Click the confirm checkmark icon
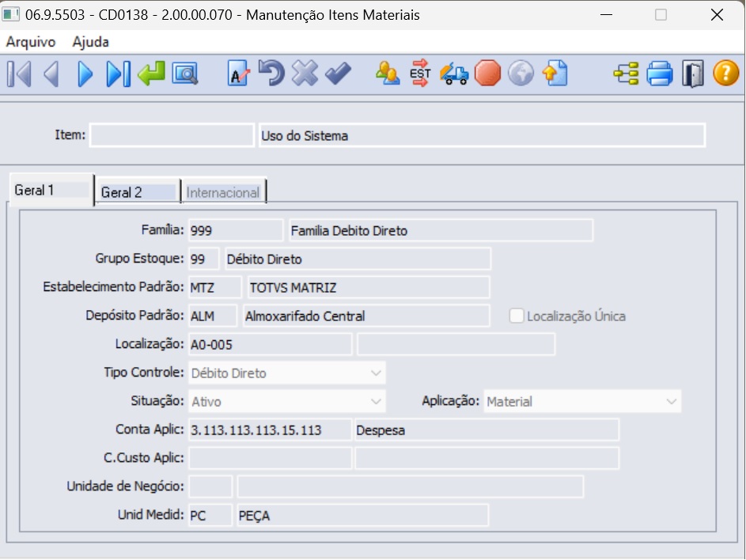 (339, 74)
